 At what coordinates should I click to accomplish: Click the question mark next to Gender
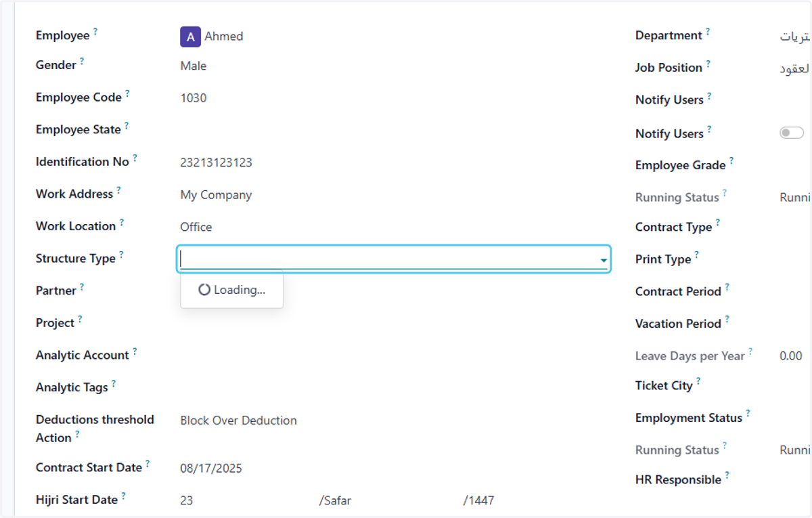(x=82, y=61)
